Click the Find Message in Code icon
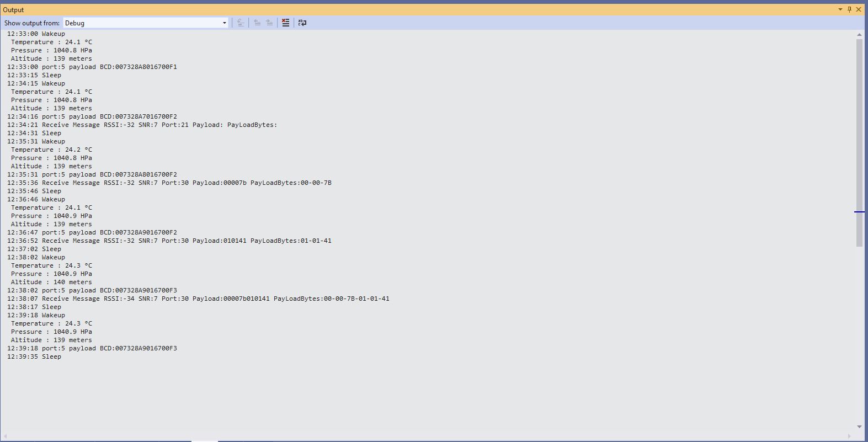Screen dimensions: 868x442 [240, 23]
